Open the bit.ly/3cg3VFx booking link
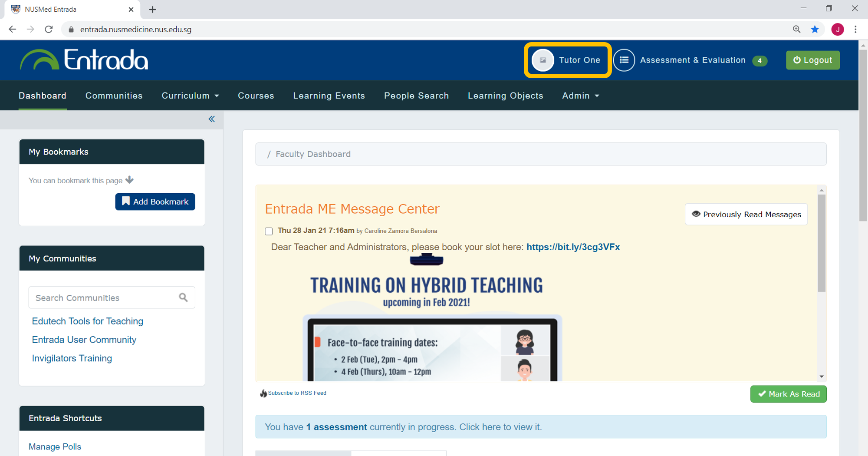 (x=573, y=247)
